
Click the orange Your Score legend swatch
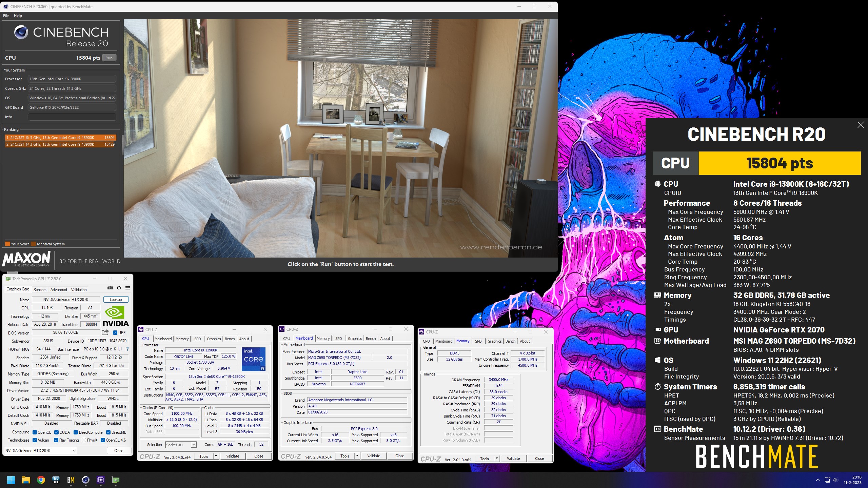point(7,244)
